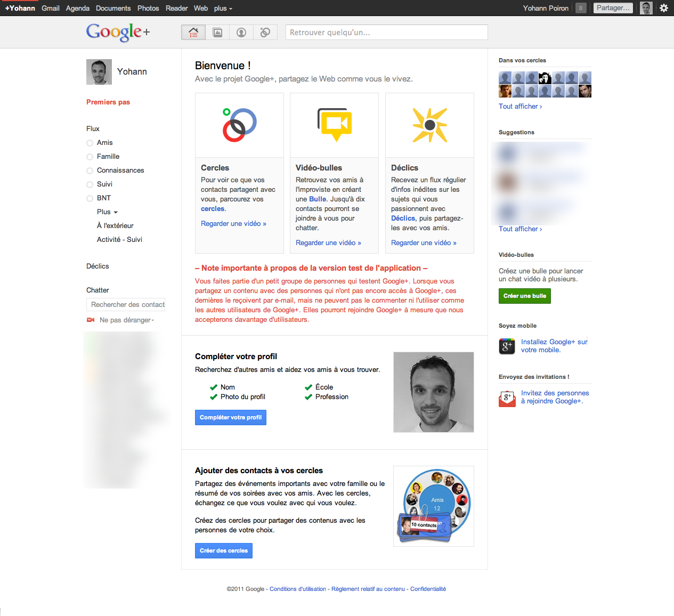Click the Vidéo-bulles yellow camera icon

coord(335,125)
